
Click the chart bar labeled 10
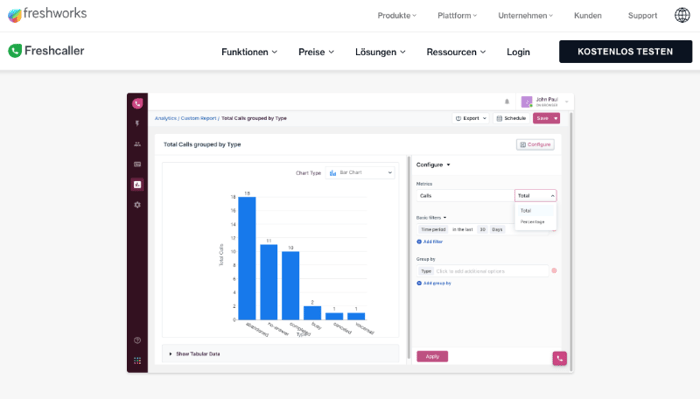click(x=291, y=286)
